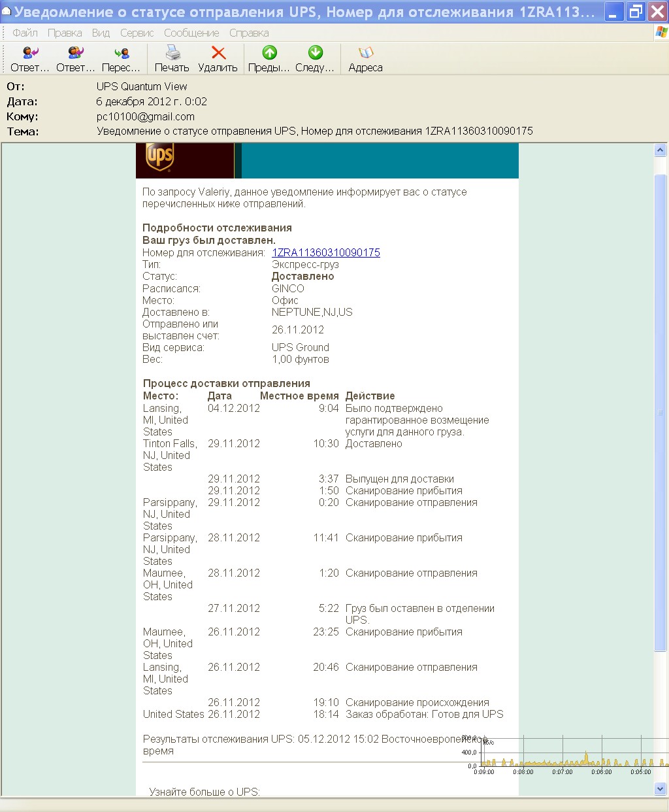
Task: Click Груз был оставлен в отделении UPS
Action: [420, 614]
